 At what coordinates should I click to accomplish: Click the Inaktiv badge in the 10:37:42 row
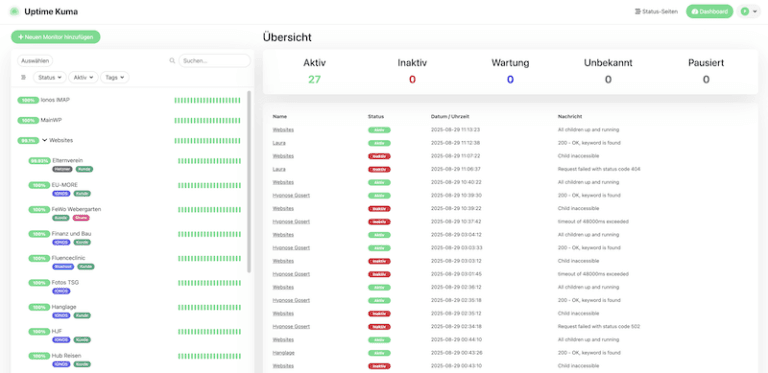click(379, 222)
